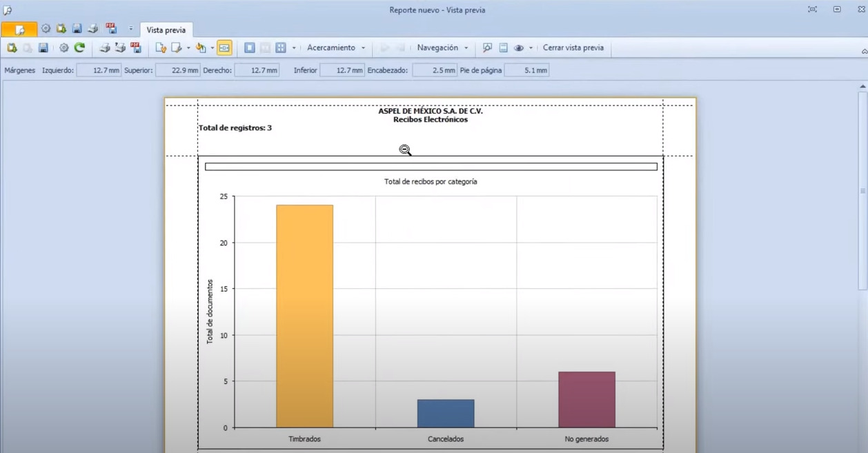
Task: Click the search magnifier icon beside Navegación
Action: (x=487, y=48)
